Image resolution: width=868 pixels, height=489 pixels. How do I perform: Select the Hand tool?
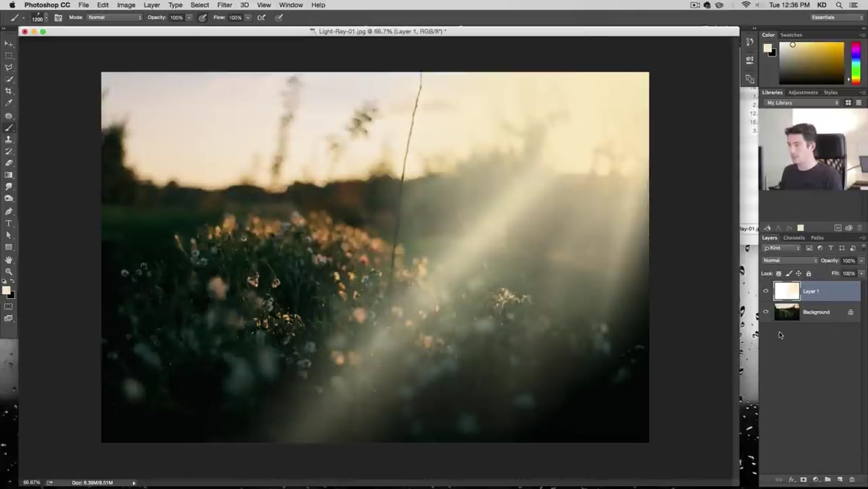[9, 260]
